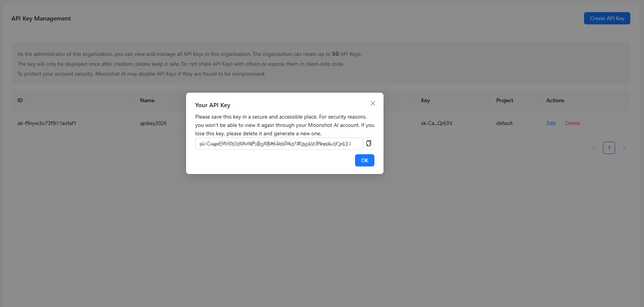644x307 pixels.
Task: Delete the apikey2026 key entry
Action: 572,123
